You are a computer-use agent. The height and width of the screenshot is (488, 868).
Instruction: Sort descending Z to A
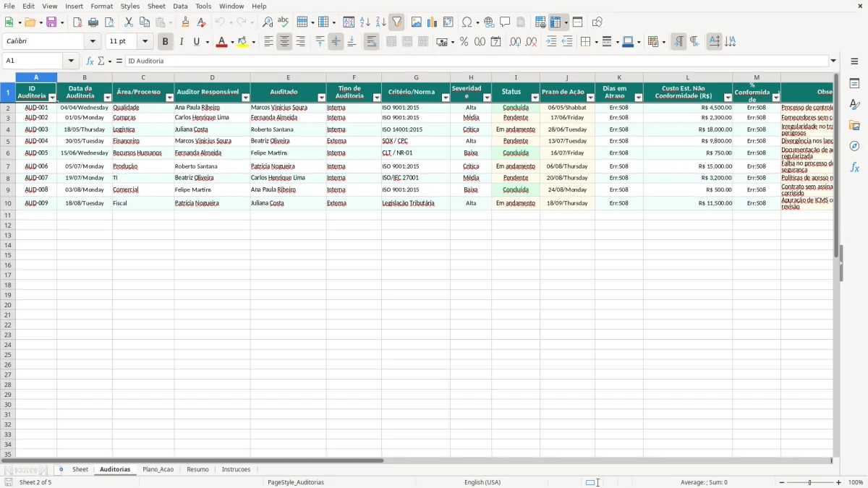tap(380, 22)
